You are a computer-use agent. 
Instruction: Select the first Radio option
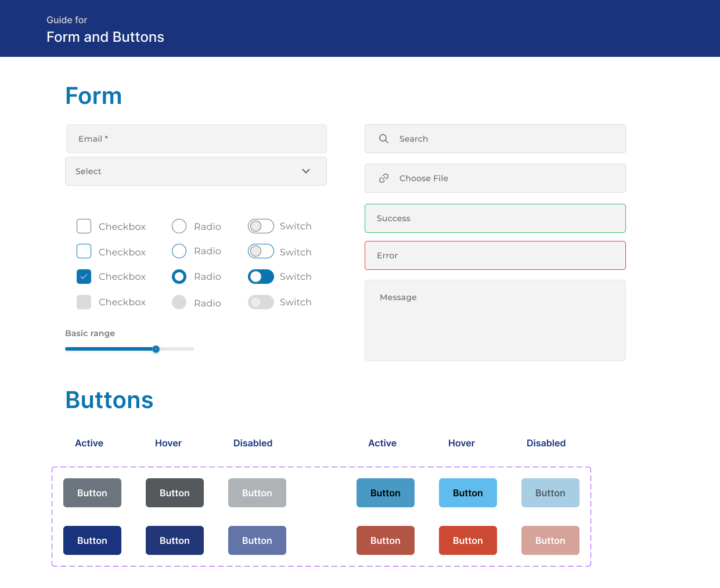[179, 226]
